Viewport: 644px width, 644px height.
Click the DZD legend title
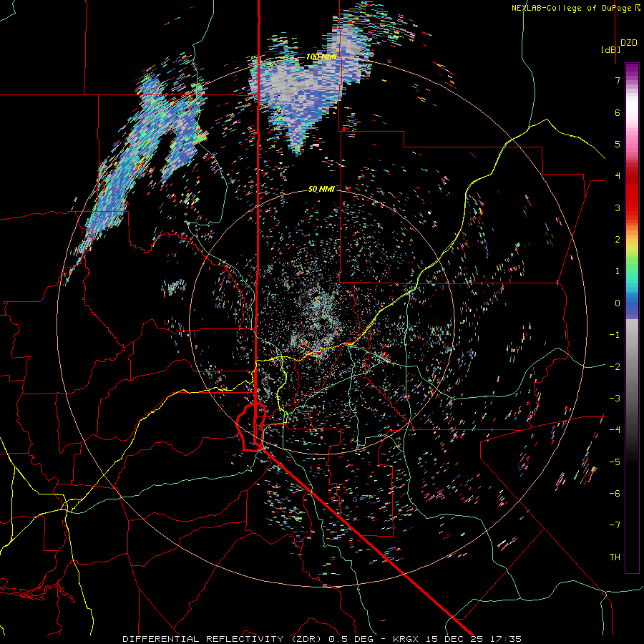629,43
